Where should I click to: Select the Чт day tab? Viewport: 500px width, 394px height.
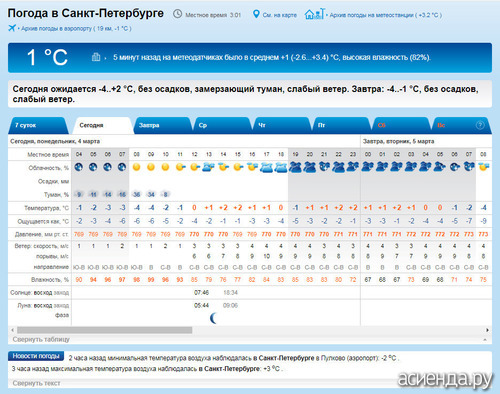(282, 125)
